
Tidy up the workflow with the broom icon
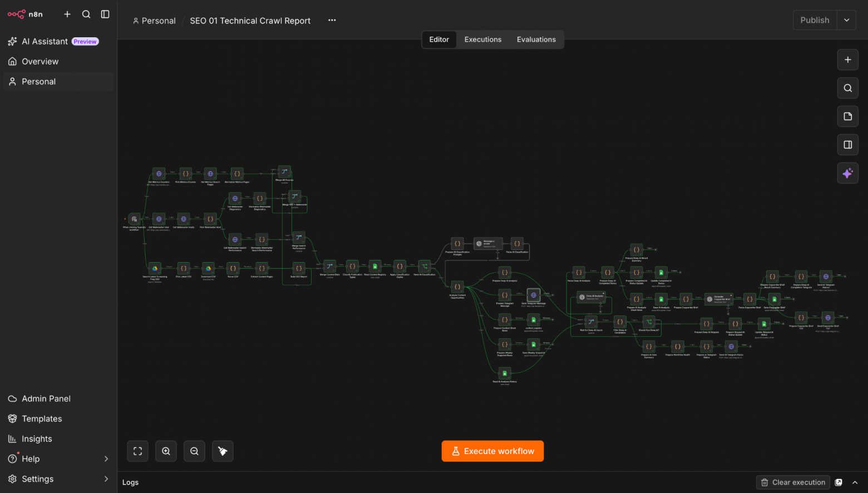click(223, 451)
